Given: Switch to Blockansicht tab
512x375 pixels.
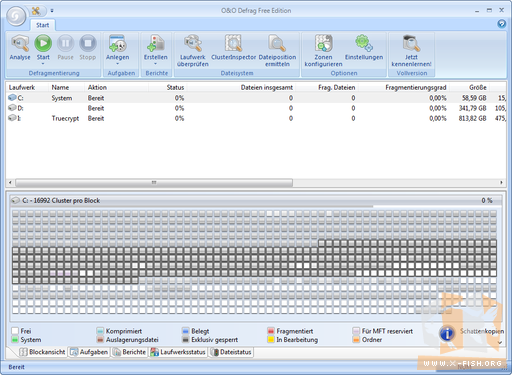Looking at the screenshot, I should (x=42, y=352).
